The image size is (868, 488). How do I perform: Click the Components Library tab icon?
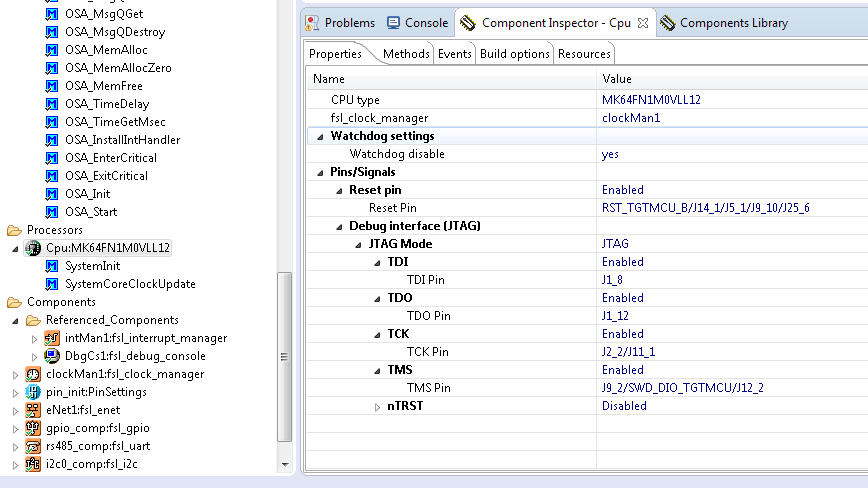tap(667, 23)
